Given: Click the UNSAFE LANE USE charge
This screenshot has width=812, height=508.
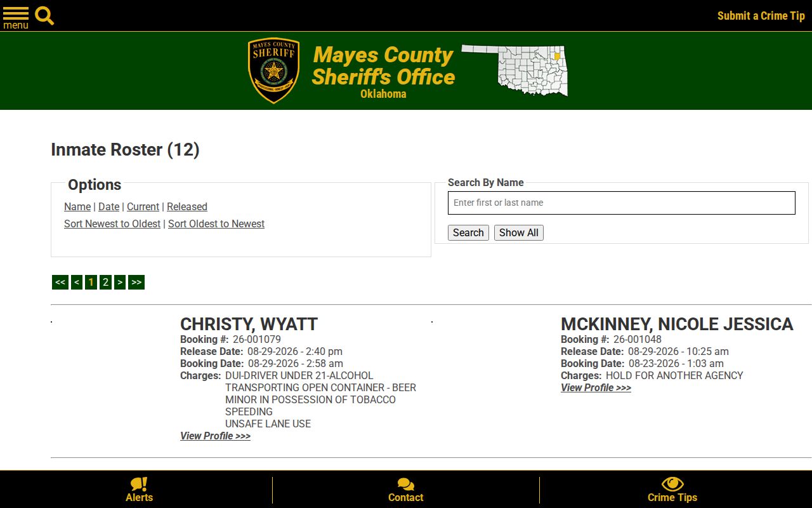Looking at the screenshot, I should click(x=268, y=424).
